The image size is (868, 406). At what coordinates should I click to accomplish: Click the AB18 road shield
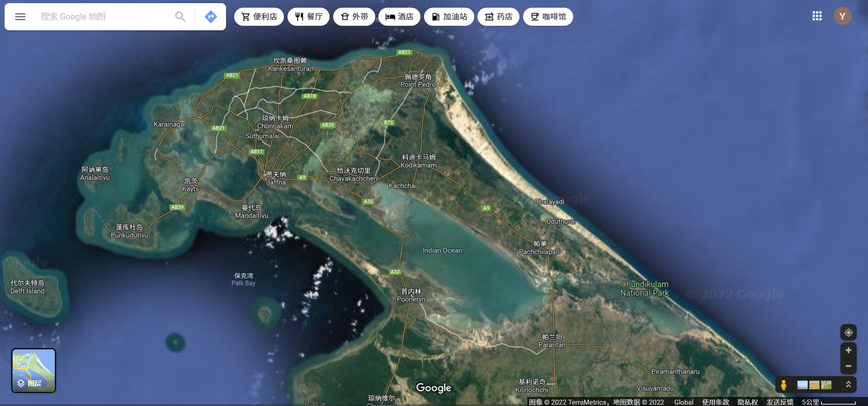[310, 96]
